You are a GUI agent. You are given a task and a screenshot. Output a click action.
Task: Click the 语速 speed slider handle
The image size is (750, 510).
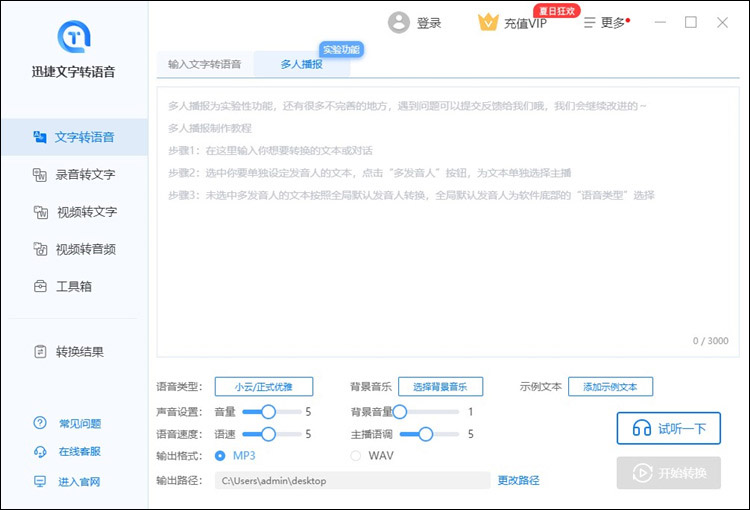(269, 434)
